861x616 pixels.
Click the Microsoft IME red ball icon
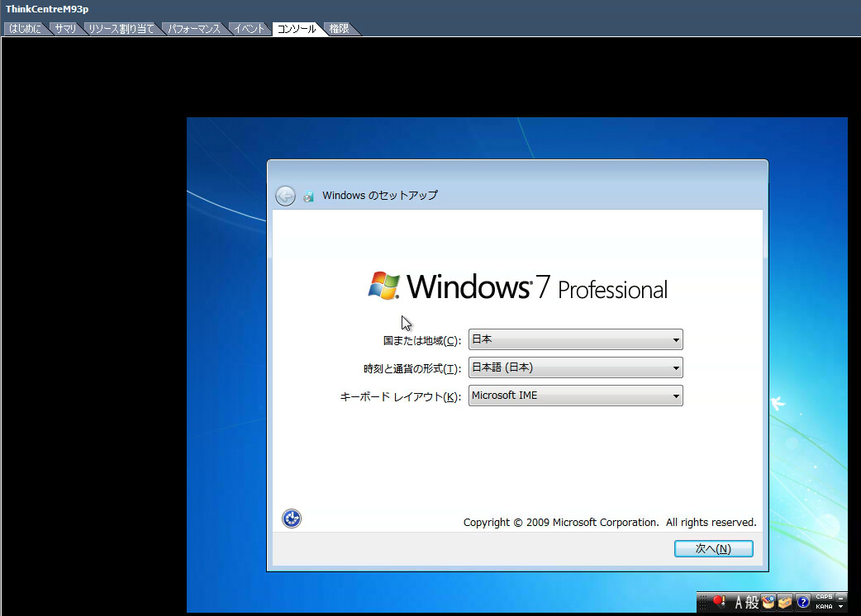point(719,602)
